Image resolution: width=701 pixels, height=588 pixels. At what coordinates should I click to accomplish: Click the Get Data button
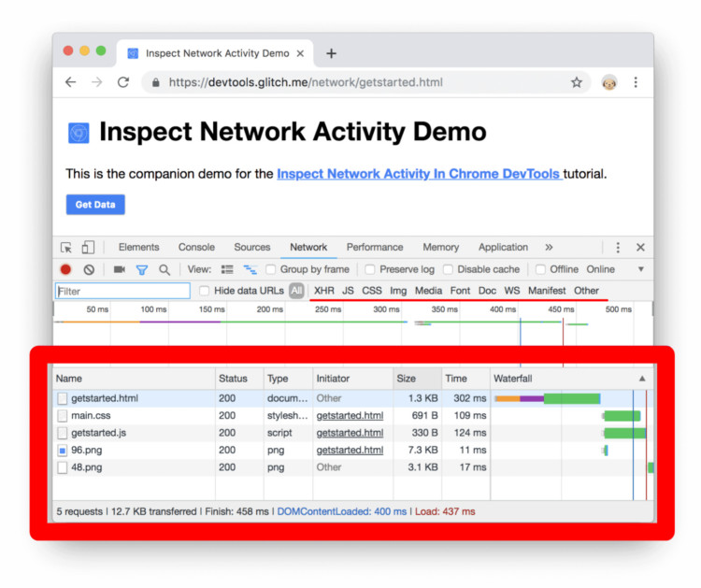pyautogui.click(x=95, y=205)
